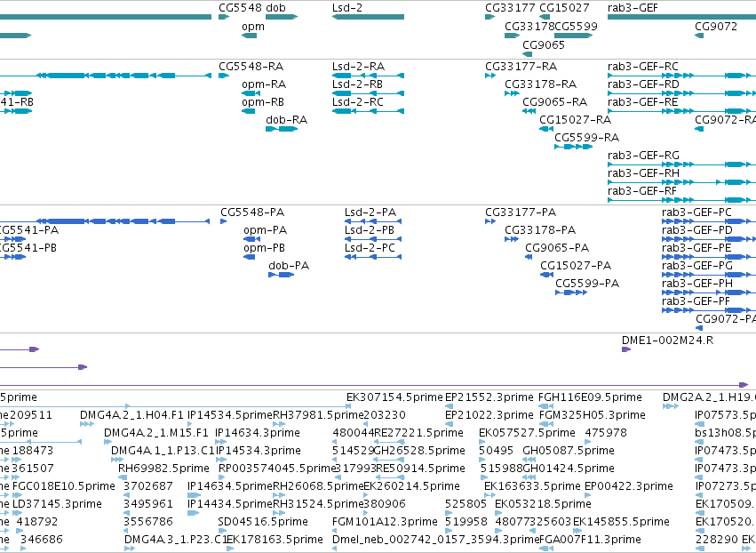756x553 pixels.
Task: Click the CG15027-RA transcript label
Action: 575,120
